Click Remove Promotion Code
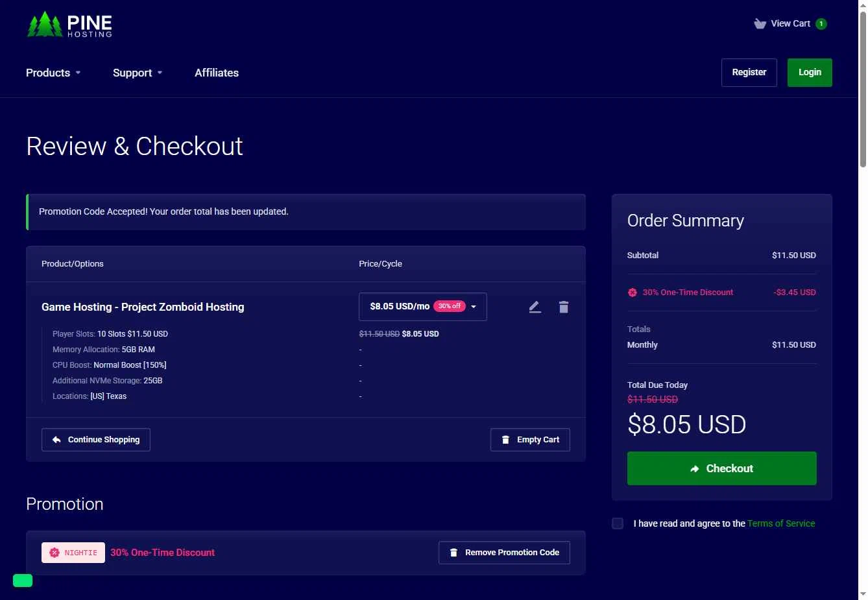The height and width of the screenshot is (600, 868). [504, 553]
